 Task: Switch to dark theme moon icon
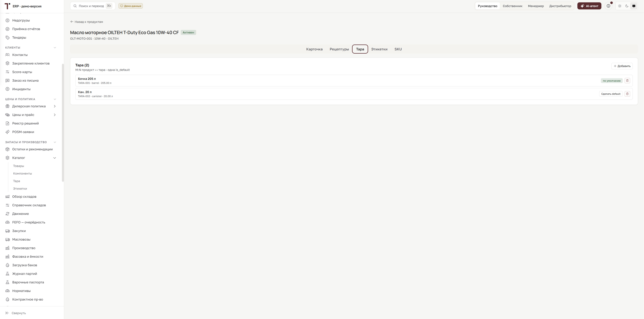[627, 6]
